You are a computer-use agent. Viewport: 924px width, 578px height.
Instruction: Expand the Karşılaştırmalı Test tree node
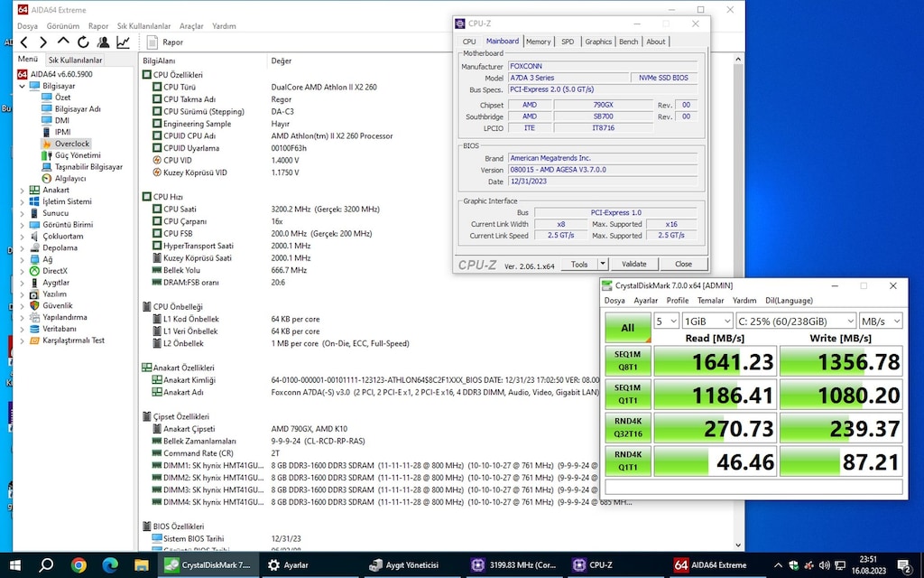[23, 340]
